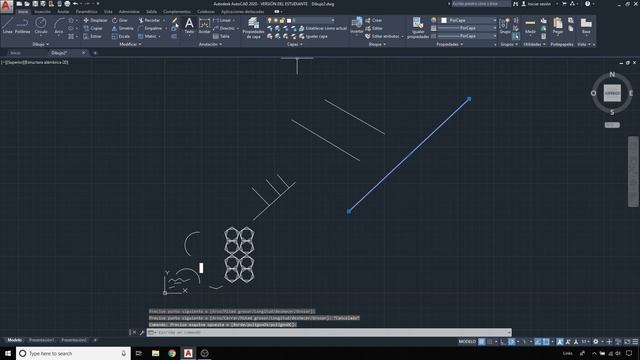Click the color wheel object color icon
Screen dimensions: 640x360
[x=433, y=20]
